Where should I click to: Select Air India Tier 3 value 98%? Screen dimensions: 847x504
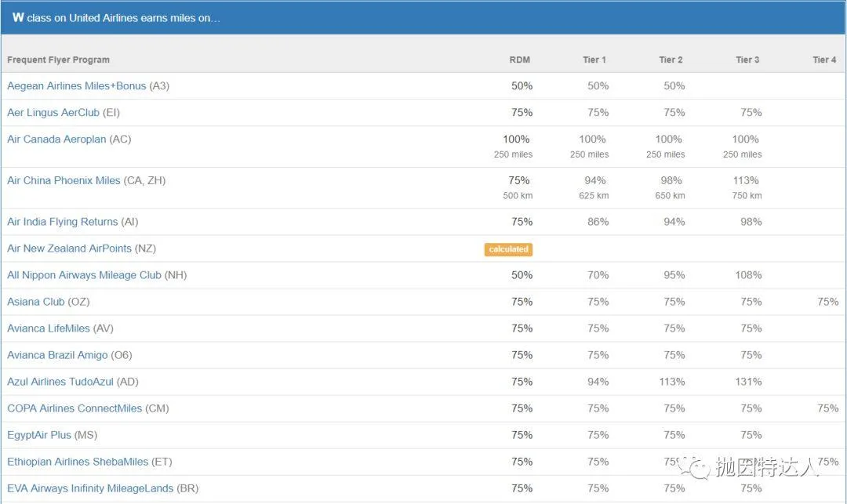(x=751, y=222)
